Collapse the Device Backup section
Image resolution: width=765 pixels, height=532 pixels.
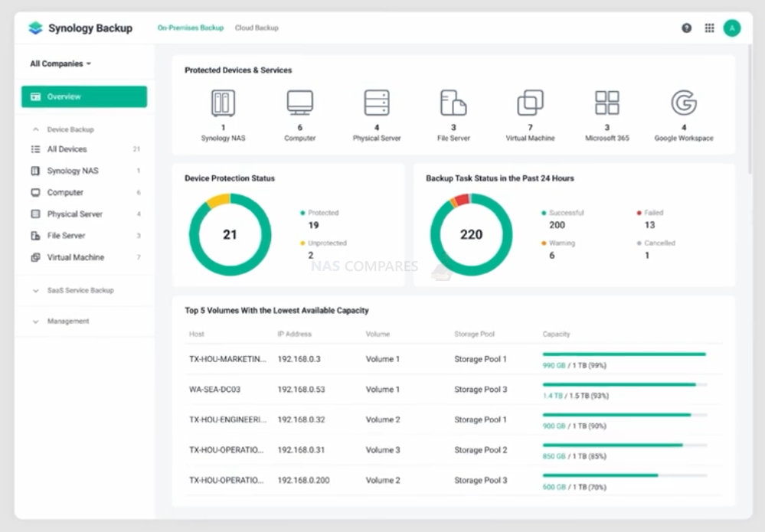(36, 129)
